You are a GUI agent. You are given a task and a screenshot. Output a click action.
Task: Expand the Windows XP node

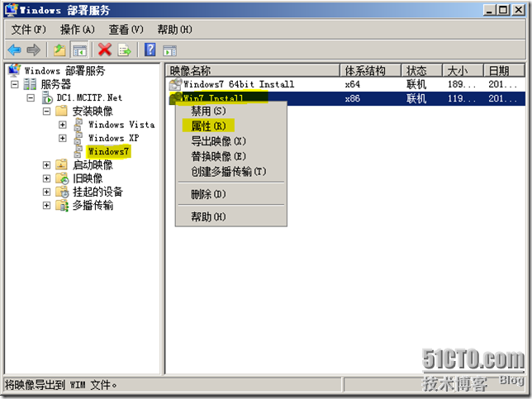63,138
